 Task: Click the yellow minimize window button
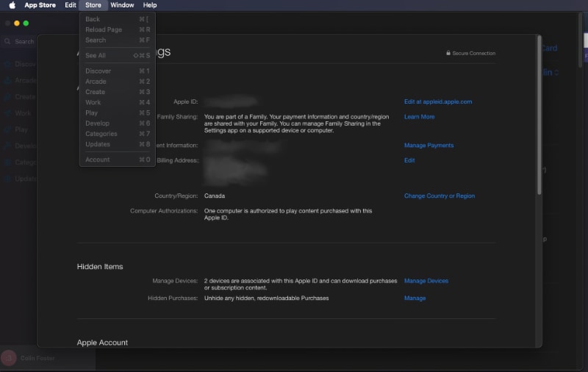(x=16, y=24)
